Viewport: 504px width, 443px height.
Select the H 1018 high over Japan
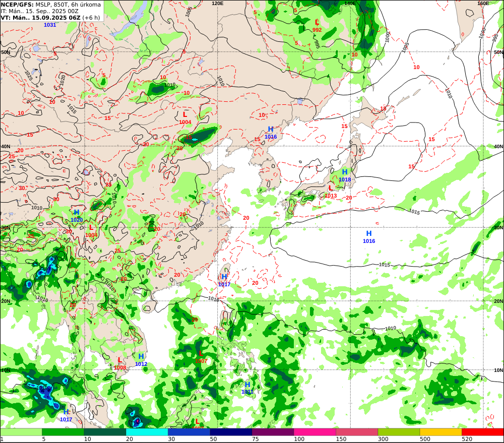click(x=345, y=175)
